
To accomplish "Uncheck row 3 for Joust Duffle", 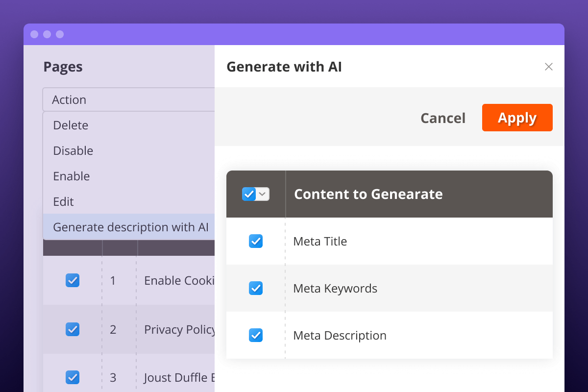I will tap(72, 377).
